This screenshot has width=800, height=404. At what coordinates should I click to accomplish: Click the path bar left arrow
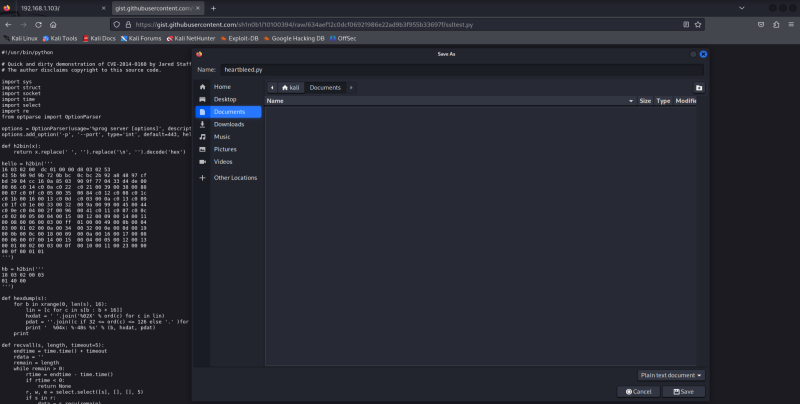272,87
